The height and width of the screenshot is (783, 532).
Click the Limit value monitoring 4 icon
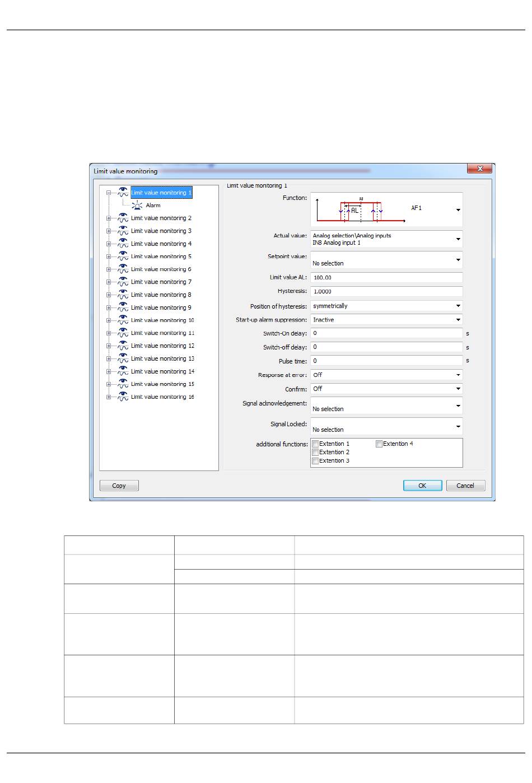point(123,244)
